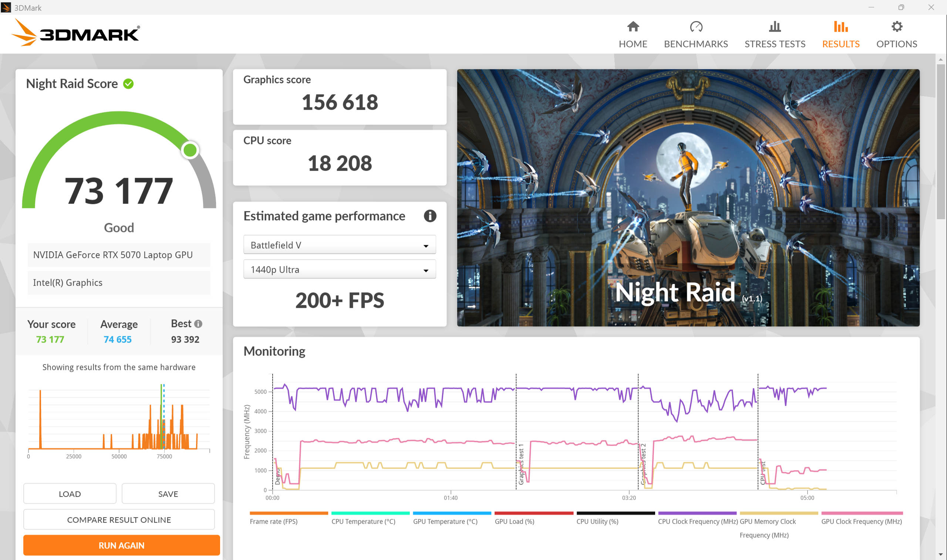Viewport: 947px width, 560px height.
Task: Click the orange RUN AGAIN button
Action: pyautogui.click(x=122, y=545)
